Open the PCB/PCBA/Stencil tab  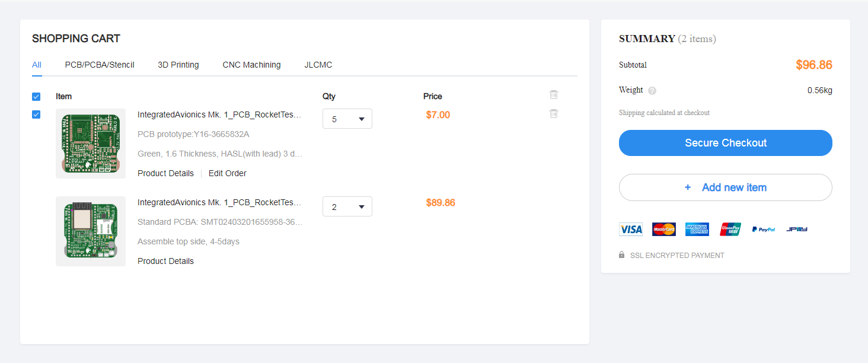coord(100,65)
